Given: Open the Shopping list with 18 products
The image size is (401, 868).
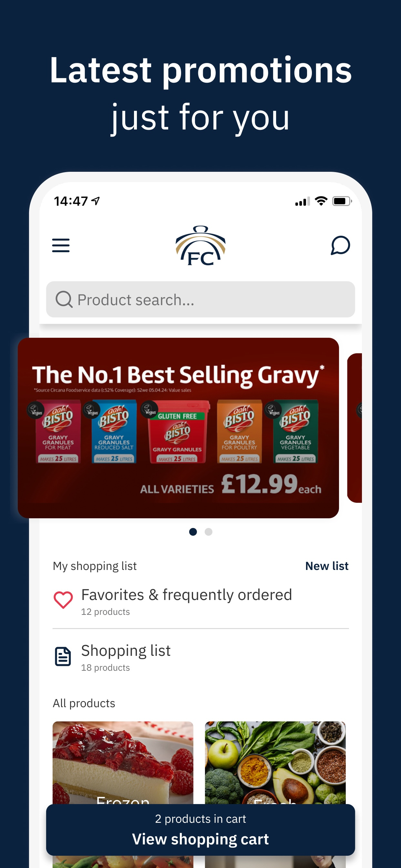Looking at the screenshot, I should pos(200,657).
